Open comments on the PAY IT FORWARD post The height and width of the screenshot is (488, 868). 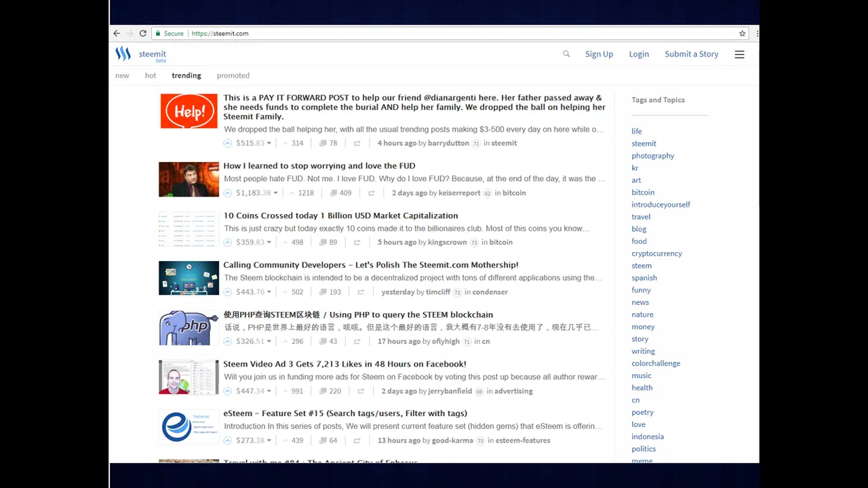[328, 143]
